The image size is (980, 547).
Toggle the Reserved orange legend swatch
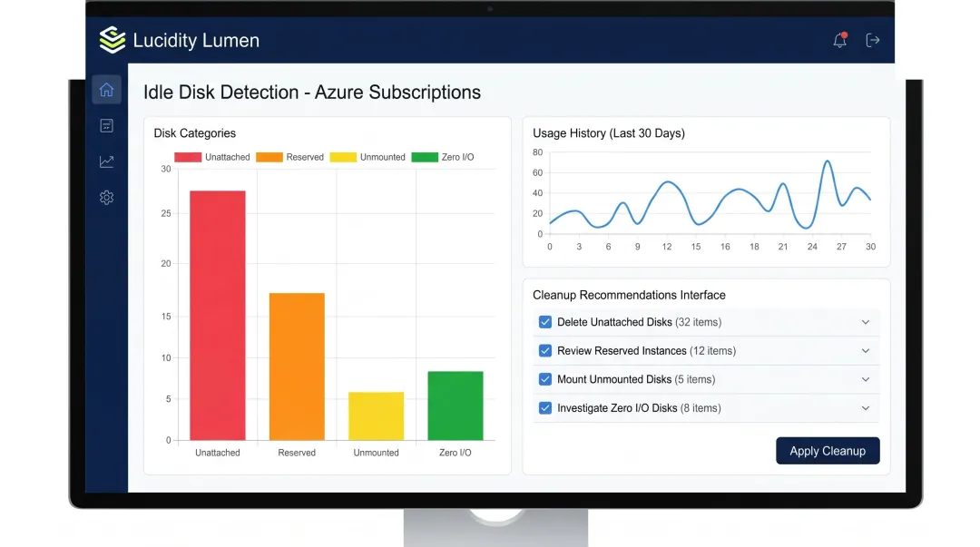pyautogui.click(x=269, y=157)
